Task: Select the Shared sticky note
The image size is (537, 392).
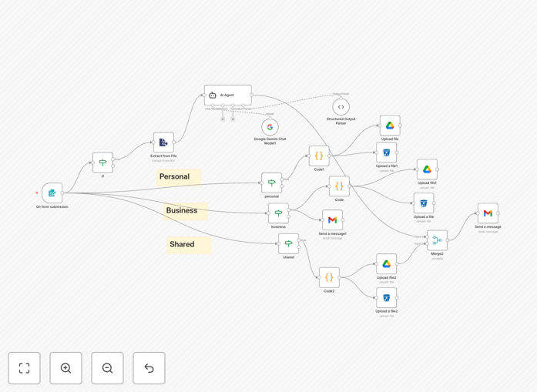Action: 189,245
